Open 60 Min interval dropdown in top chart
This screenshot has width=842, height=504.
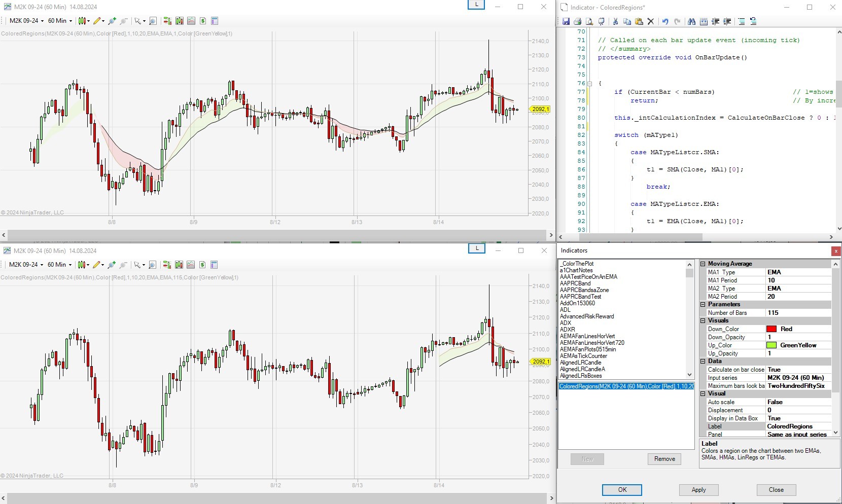click(60, 21)
